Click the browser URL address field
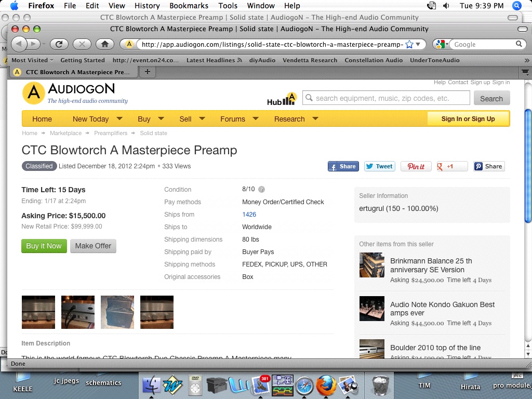532x399 pixels. click(x=272, y=44)
